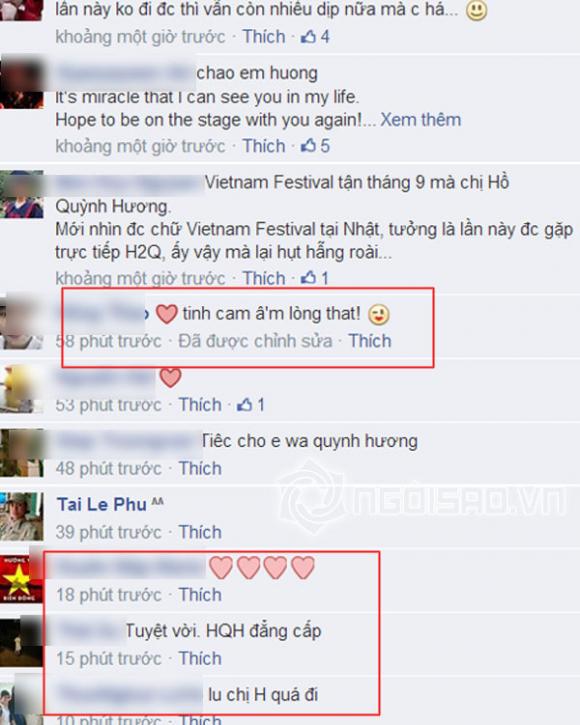Like the 'Tiêc cho e wa quynh hương' comment
Screen dimensions: 580x725
tap(200, 468)
